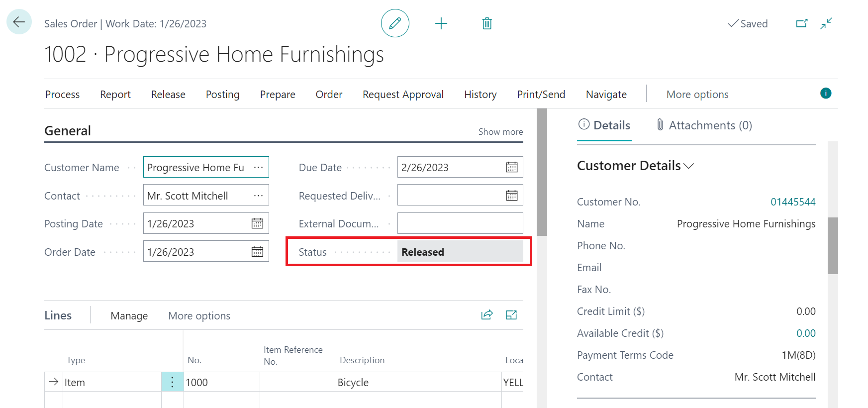This screenshot has height=408, width=868.
Task: Click the trash can delete icon
Action: click(x=487, y=23)
